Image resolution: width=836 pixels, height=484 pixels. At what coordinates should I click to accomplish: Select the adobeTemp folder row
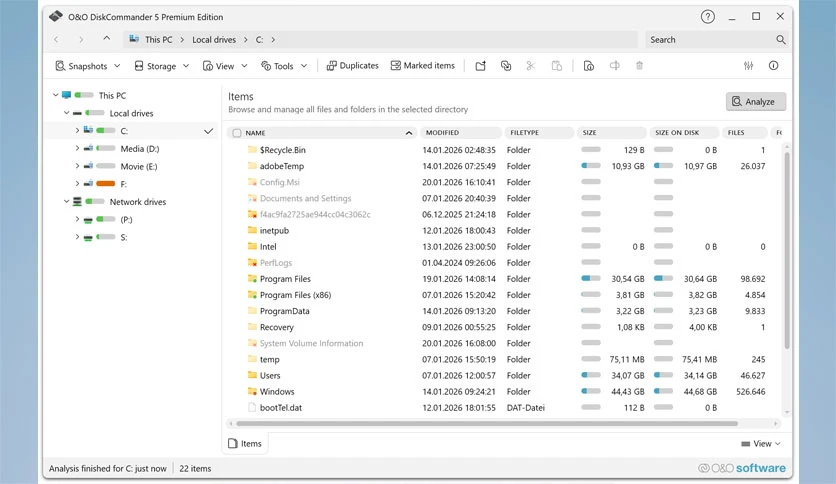click(x=504, y=166)
